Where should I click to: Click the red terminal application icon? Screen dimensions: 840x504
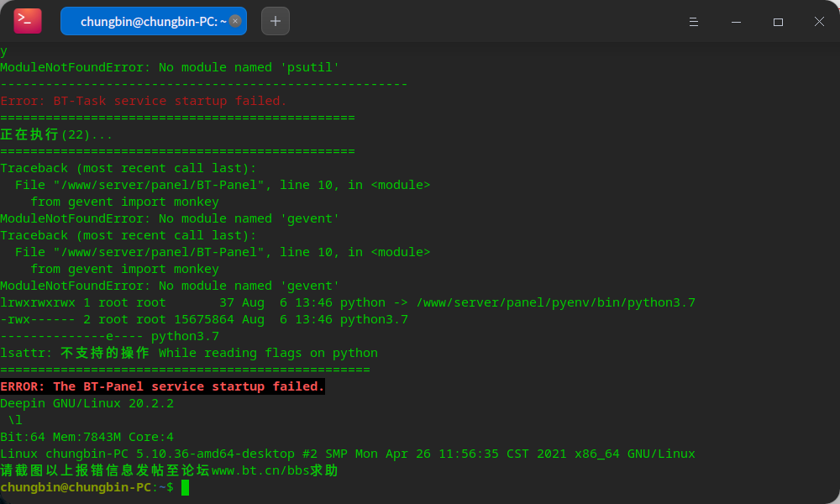point(26,21)
